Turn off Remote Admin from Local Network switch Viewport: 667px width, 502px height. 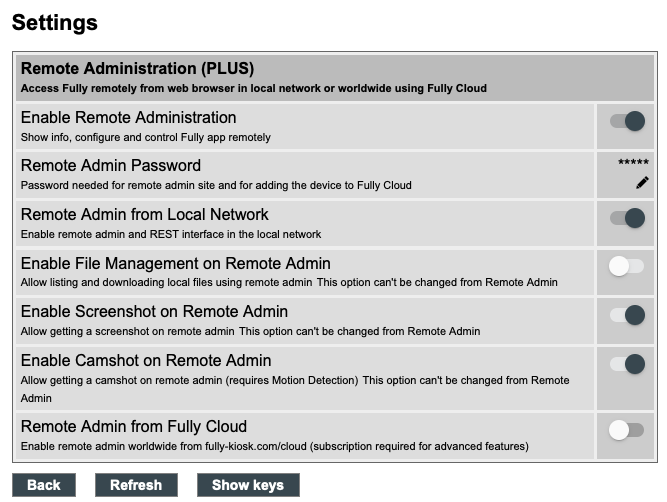click(x=627, y=218)
